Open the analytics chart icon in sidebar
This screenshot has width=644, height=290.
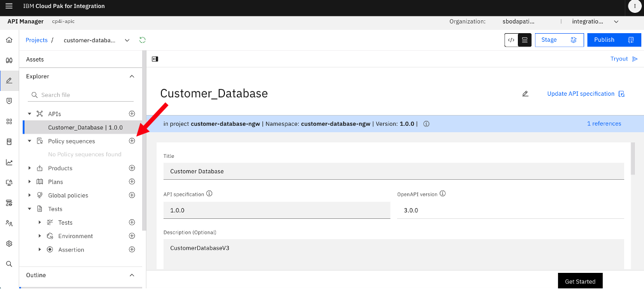click(9, 162)
